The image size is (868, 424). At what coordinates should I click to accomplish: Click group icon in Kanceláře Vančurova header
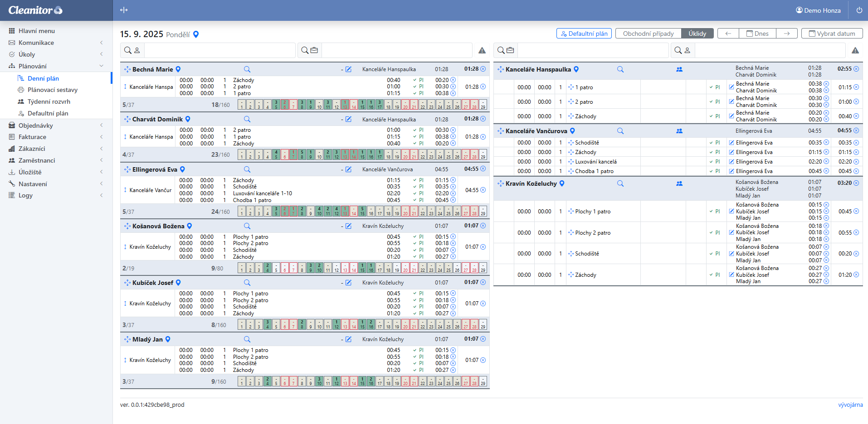(679, 131)
